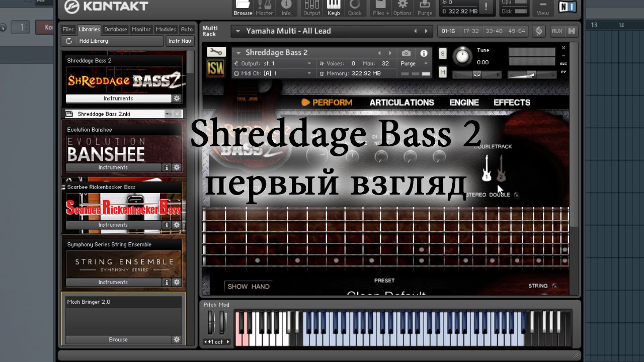Toggle the Keyb on-screen keyboard icon
Viewport: 644px width, 362px height.
coord(334,8)
